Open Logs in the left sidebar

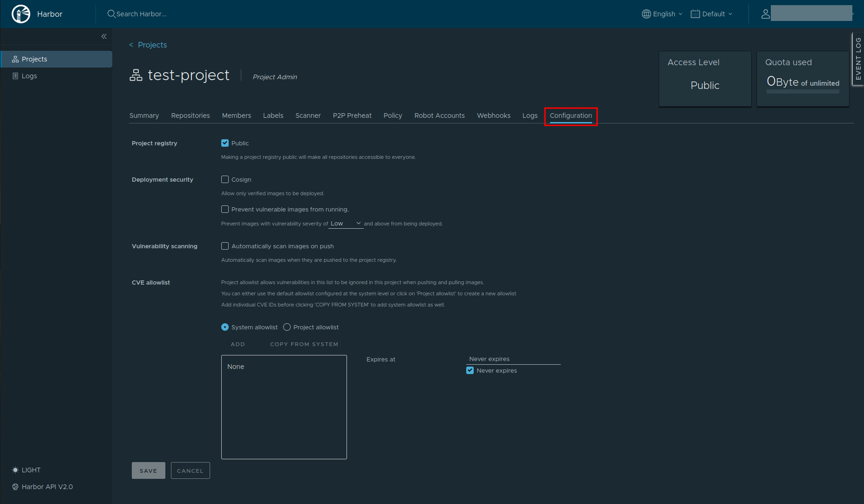coord(29,76)
